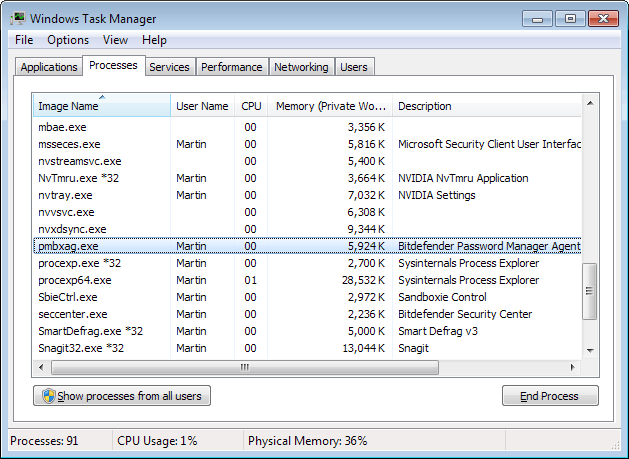Open the Performance tab
The width and height of the screenshot is (629, 459).
point(232,67)
